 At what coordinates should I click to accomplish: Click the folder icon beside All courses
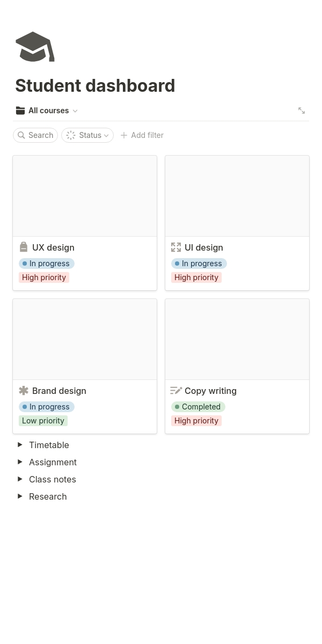[20, 111]
